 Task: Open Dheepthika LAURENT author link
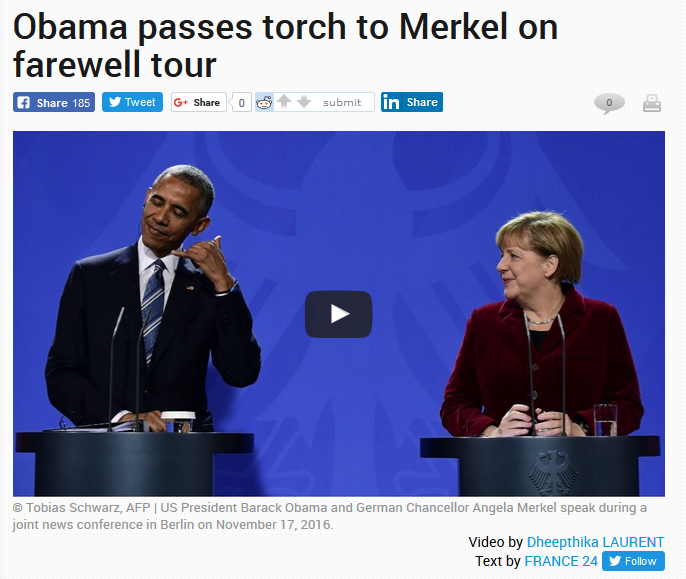(x=595, y=542)
